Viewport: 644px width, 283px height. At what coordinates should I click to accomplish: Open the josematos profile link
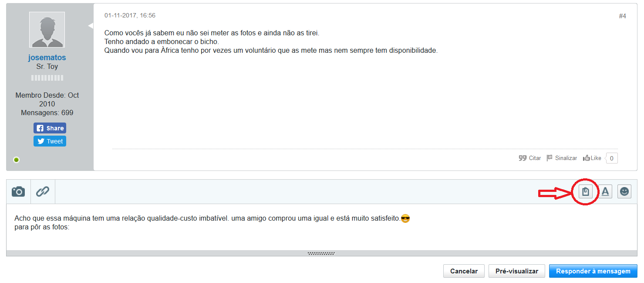point(47,58)
